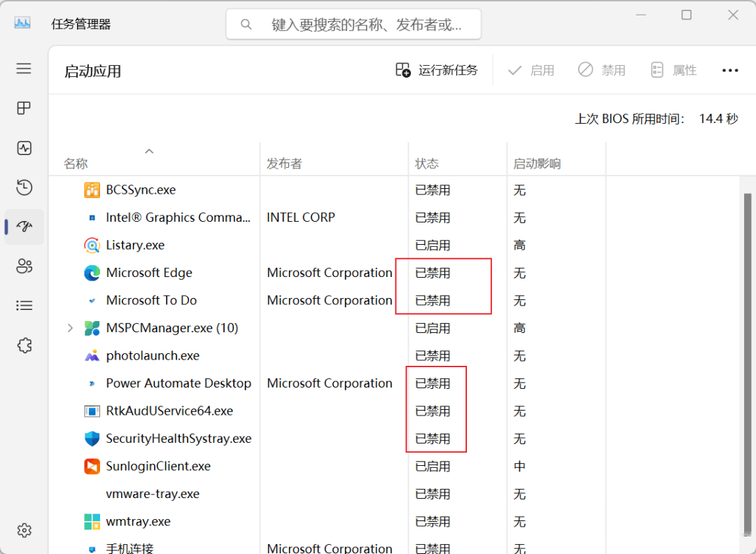Viewport: 756px width, 554px height.
Task: Maximize the Task Manager window
Action: click(x=686, y=15)
